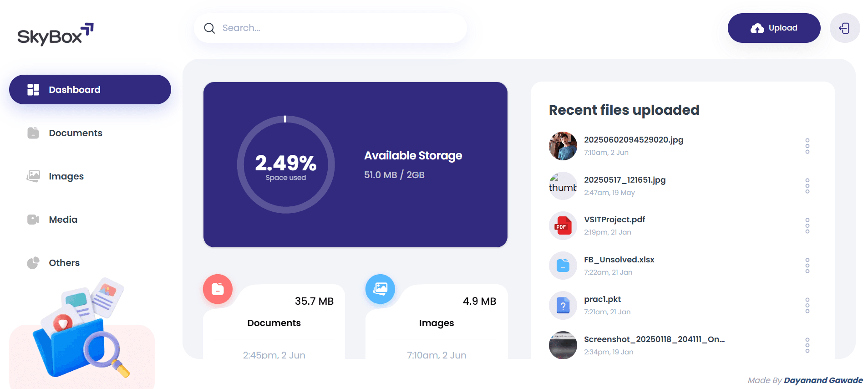
Task: Open file prac1.pkt by name
Action: (602, 299)
